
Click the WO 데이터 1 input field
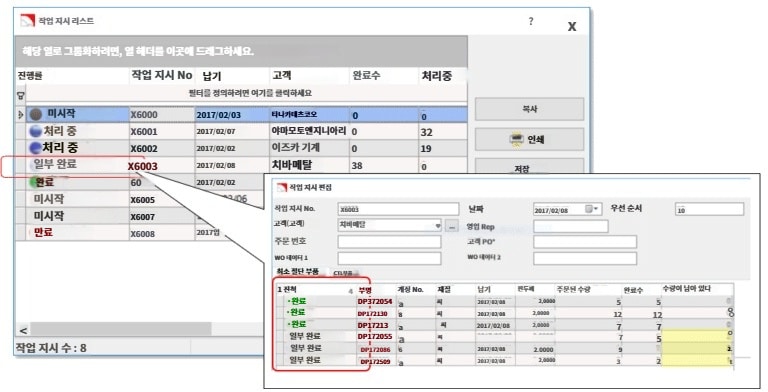coord(389,258)
